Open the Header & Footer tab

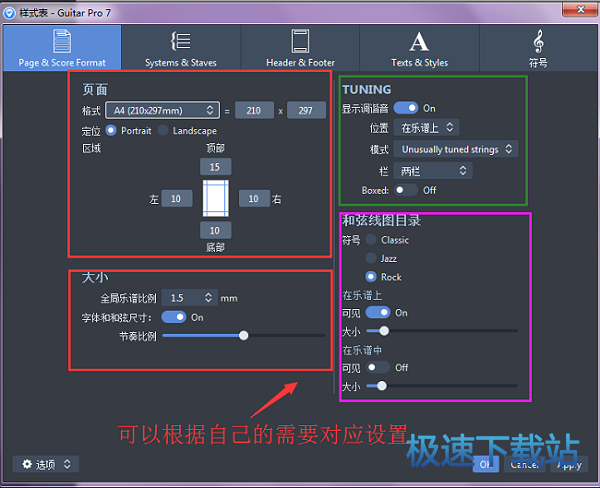point(300,48)
